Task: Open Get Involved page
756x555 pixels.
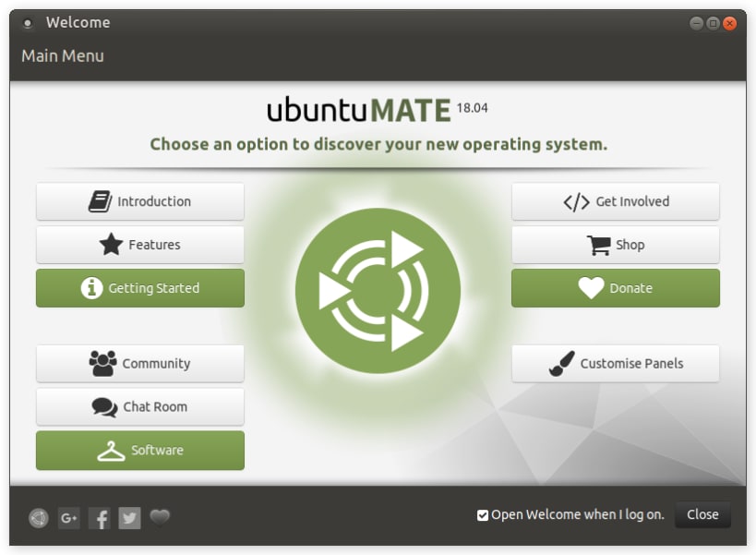Action: (615, 201)
